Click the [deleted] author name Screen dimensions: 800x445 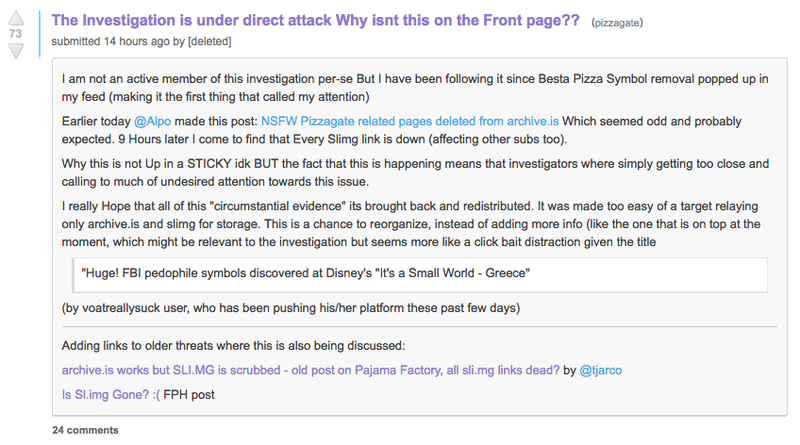click(x=210, y=41)
